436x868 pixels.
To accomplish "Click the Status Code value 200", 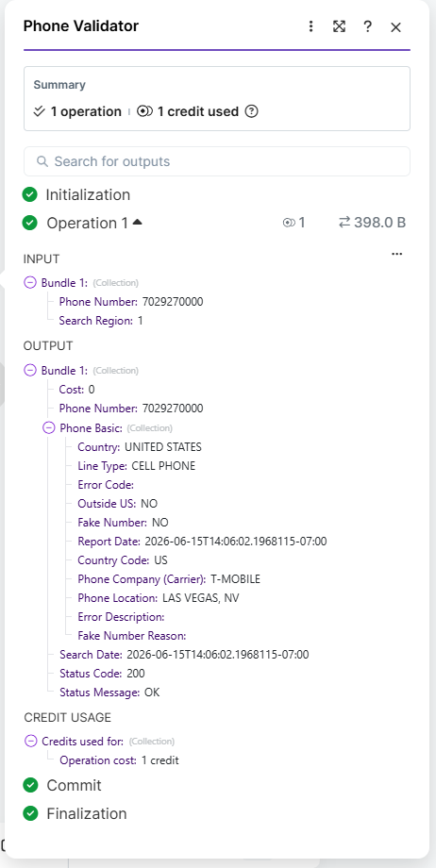I will 135,673.
